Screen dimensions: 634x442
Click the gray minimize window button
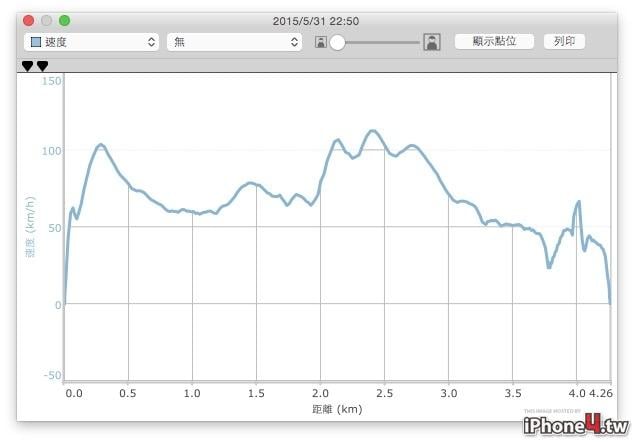click(x=46, y=20)
